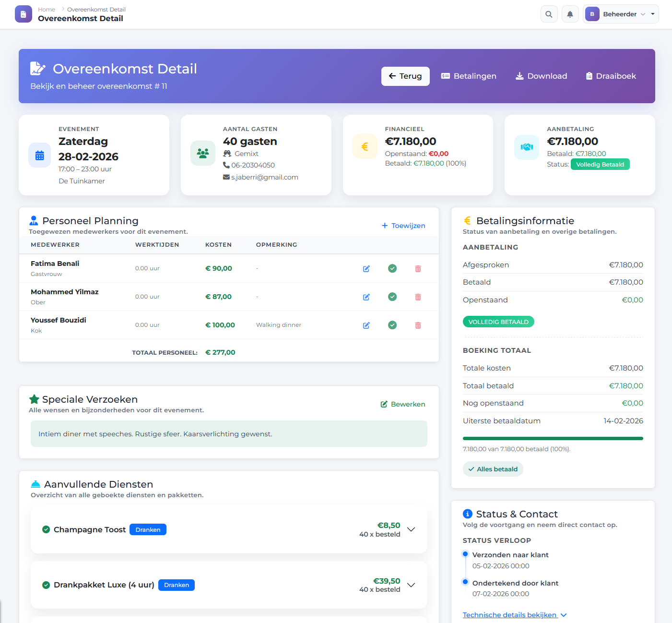Viewport: 672px width, 623px height.
Task: Delete Youssef Bouzidi's assignment with trash icon
Action: (x=418, y=325)
